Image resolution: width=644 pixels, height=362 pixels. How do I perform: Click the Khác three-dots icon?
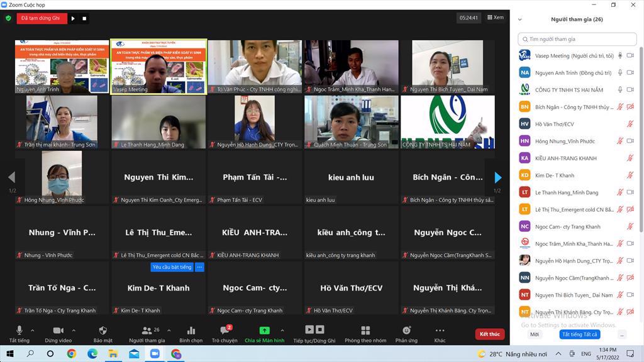[x=440, y=331]
